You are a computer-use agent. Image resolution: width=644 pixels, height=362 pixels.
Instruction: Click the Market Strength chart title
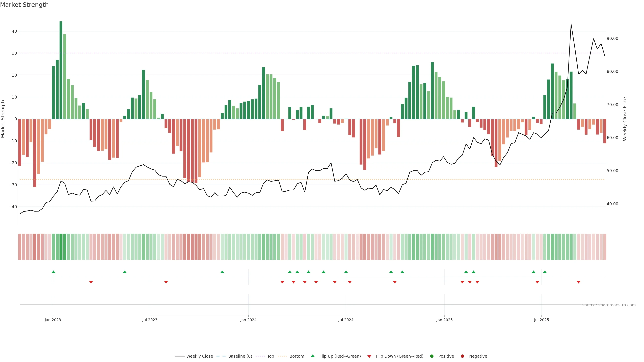coord(24,5)
